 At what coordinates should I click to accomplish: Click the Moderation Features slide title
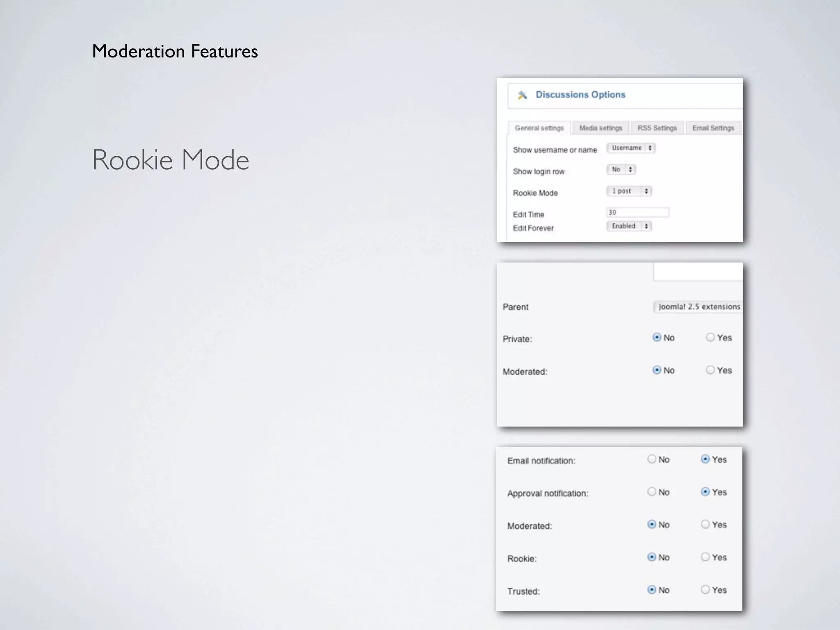(175, 52)
